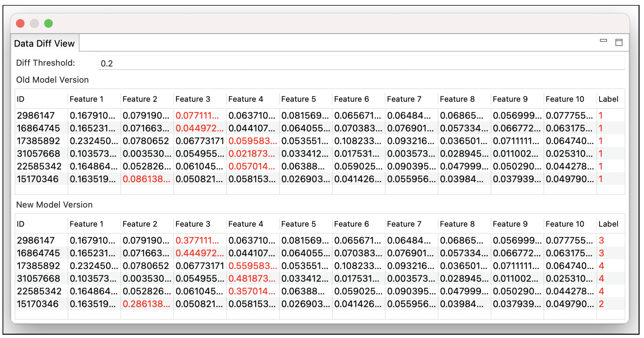Click Feature 10 header in New Model table
The image size is (644, 338).
(564, 224)
